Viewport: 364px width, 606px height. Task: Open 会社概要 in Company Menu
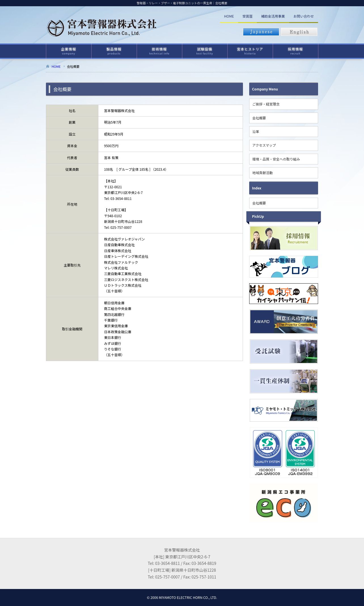[x=283, y=118]
